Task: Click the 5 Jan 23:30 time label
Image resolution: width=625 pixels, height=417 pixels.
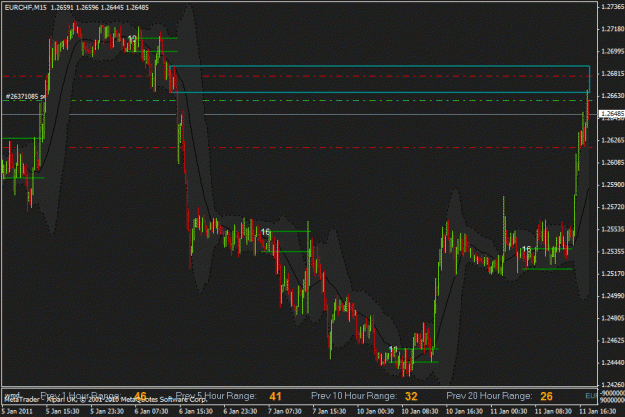Action: (x=107, y=411)
